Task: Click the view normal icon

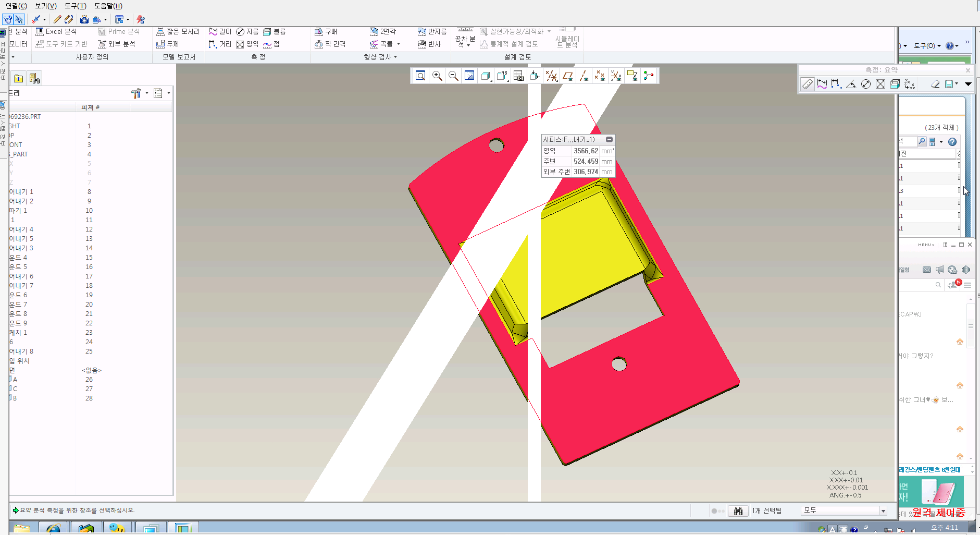Action: [x=535, y=76]
